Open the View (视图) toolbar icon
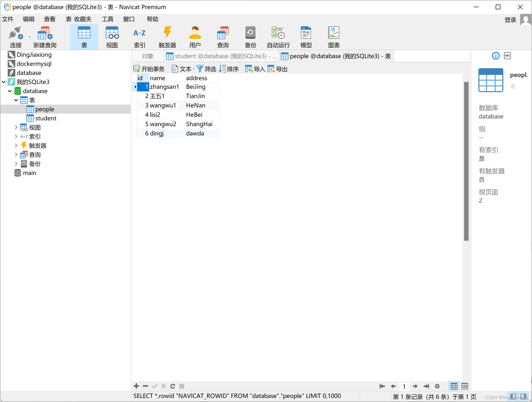The image size is (532, 402). point(112,37)
